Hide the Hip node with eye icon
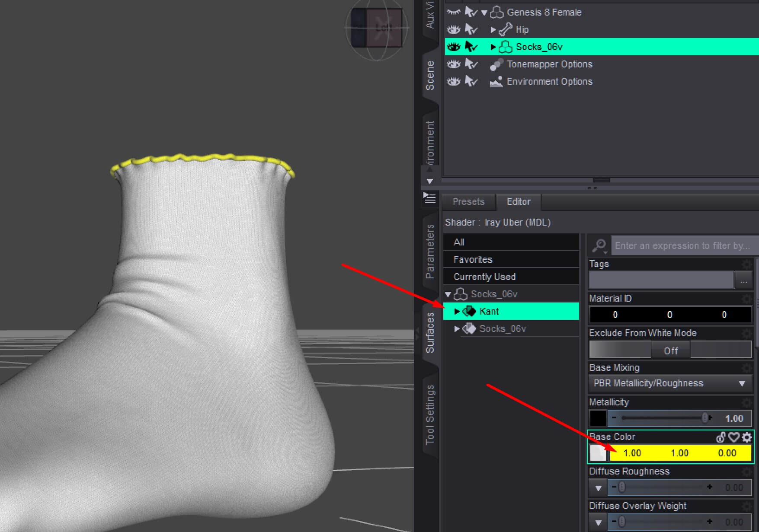 click(453, 29)
